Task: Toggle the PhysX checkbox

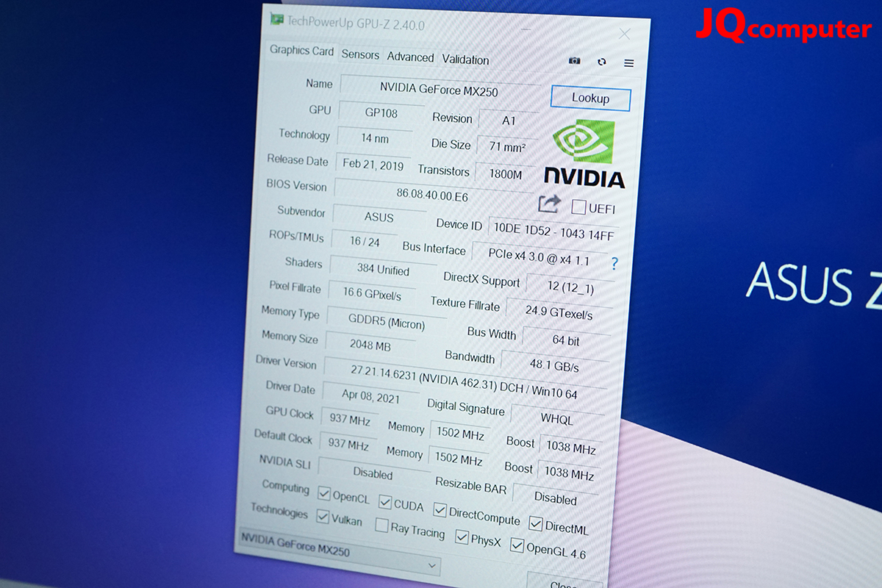Action: [462, 537]
